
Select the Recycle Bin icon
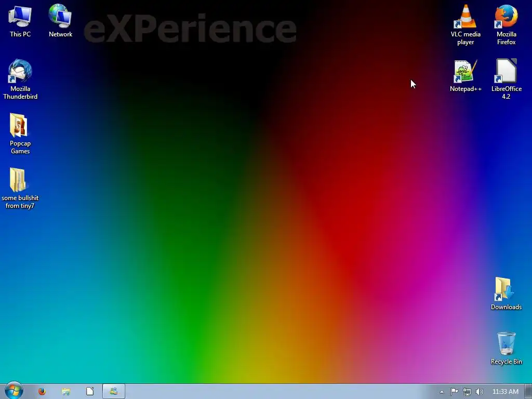click(506, 349)
